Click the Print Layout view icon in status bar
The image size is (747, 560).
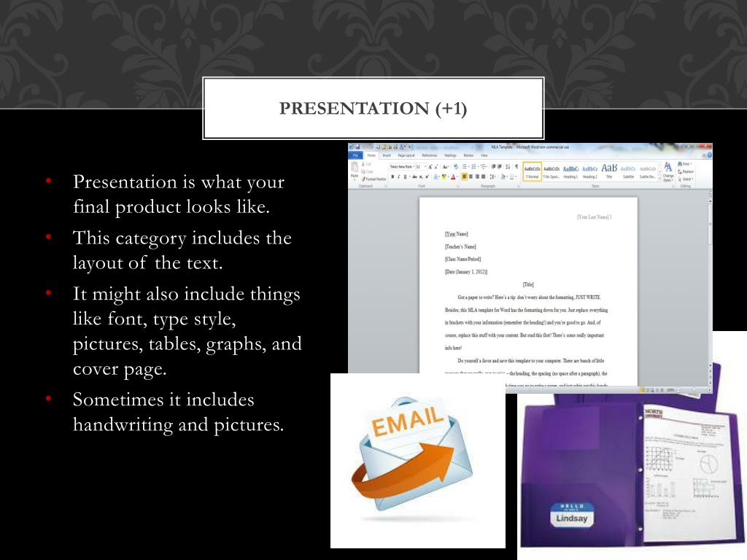(x=642, y=389)
